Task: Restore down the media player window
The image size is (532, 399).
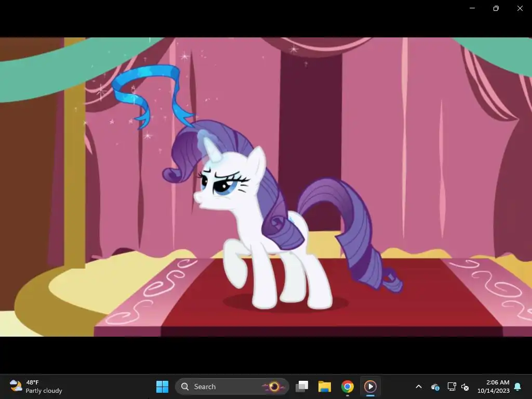Action: (x=496, y=8)
